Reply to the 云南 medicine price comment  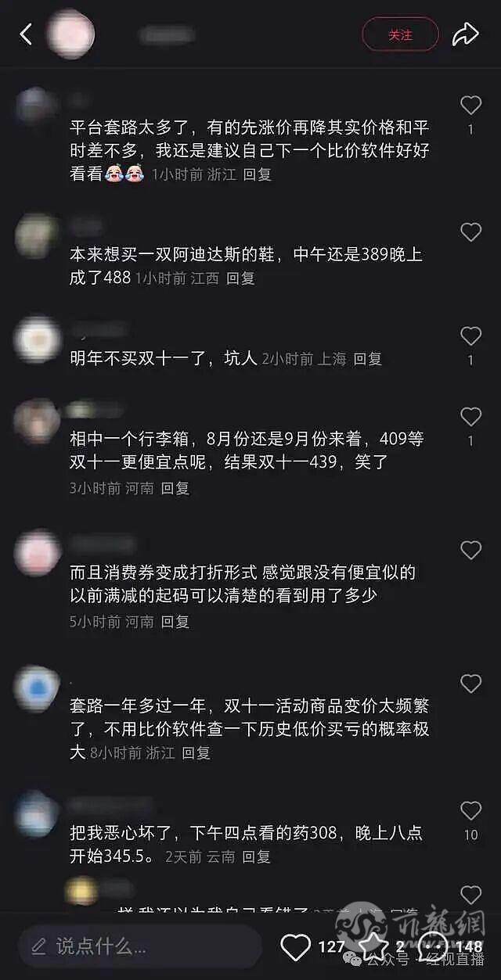pyautogui.click(x=256, y=856)
